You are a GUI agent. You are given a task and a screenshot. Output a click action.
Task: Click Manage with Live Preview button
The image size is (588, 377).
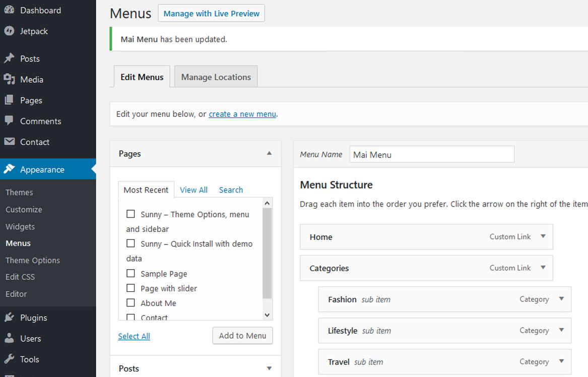point(212,13)
